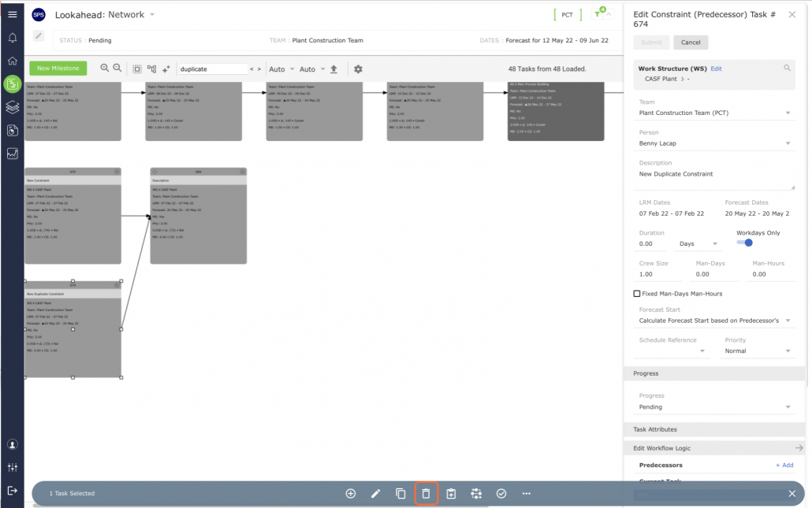Viewport: 812px width, 508px height.
Task: Click the add task plus icon
Action: [351, 494]
